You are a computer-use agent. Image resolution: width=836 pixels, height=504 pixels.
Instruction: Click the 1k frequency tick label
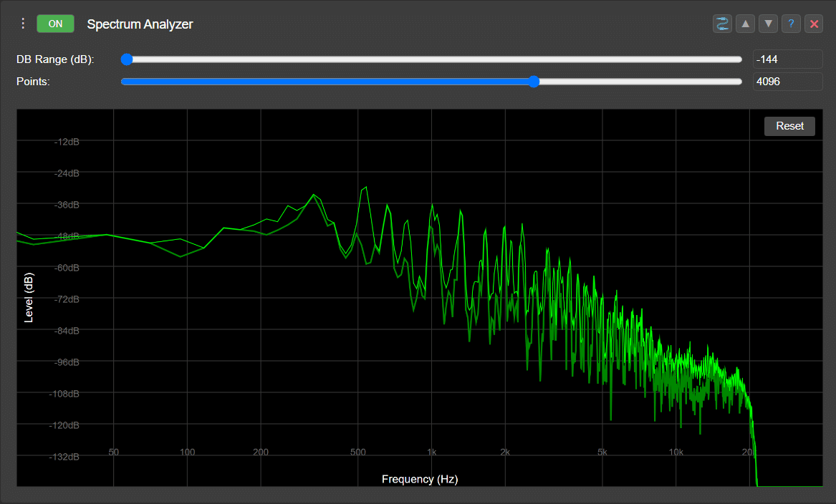(432, 452)
